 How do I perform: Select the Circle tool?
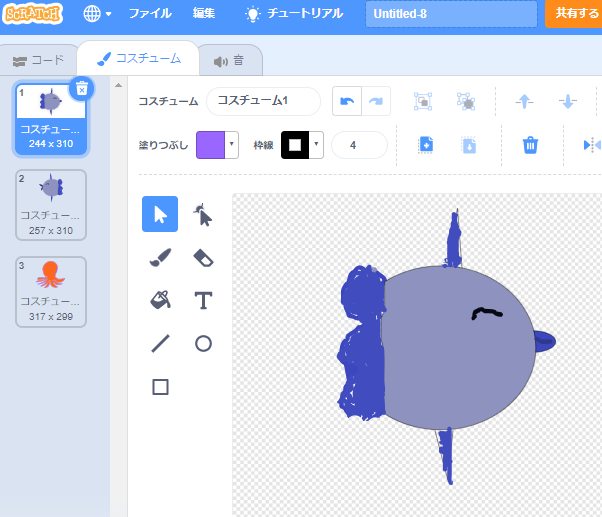203,344
